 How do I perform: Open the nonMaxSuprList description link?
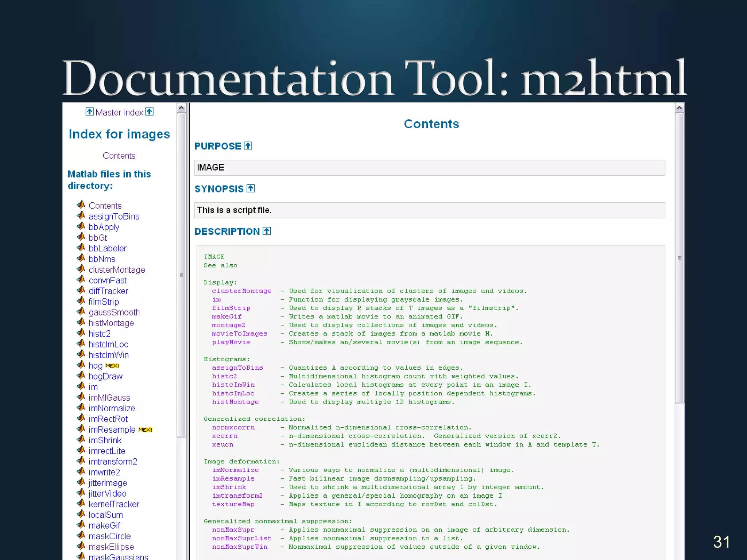(241, 538)
